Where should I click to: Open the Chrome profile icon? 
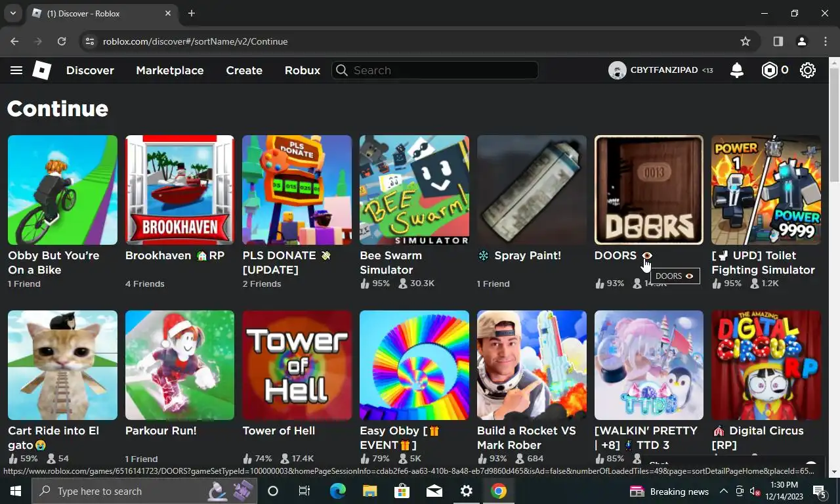click(x=801, y=41)
